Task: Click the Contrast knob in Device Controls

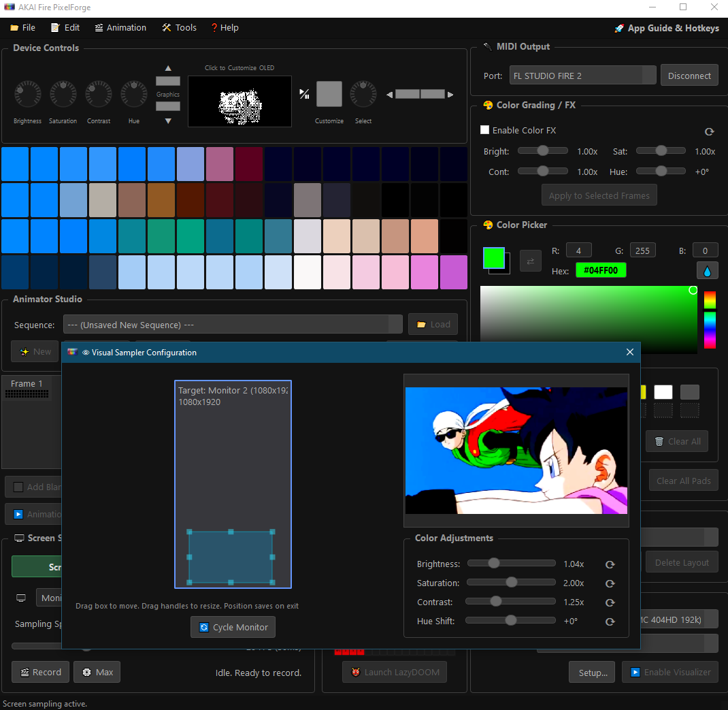Action: 99,95
